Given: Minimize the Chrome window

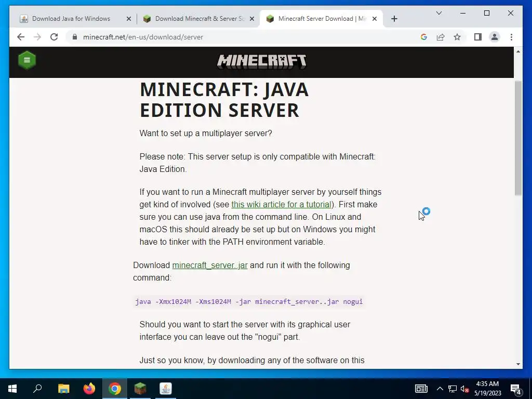Looking at the screenshot, I should pyautogui.click(x=463, y=13).
